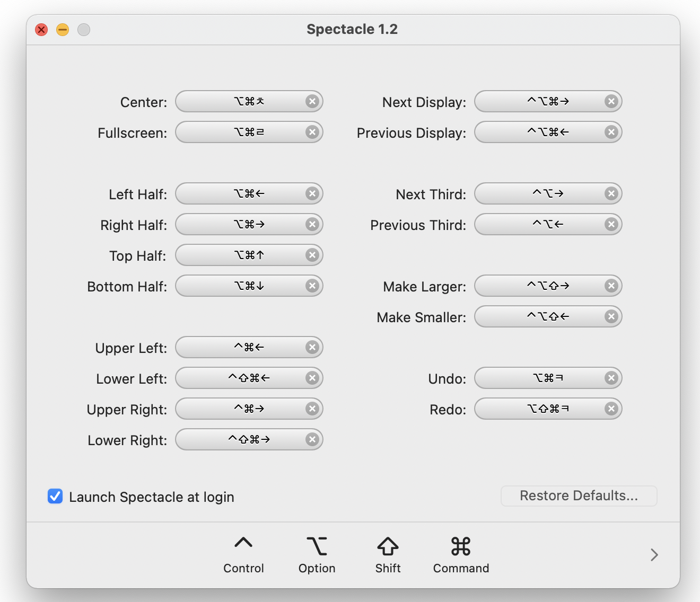Clear the Next Display shortcut x icon

click(611, 101)
